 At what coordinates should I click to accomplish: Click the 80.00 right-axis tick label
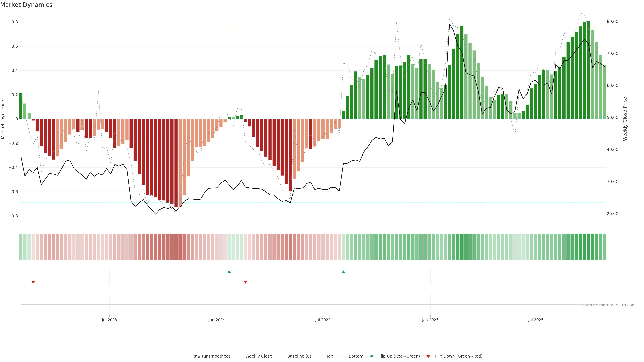pyautogui.click(x=612, y=22)
